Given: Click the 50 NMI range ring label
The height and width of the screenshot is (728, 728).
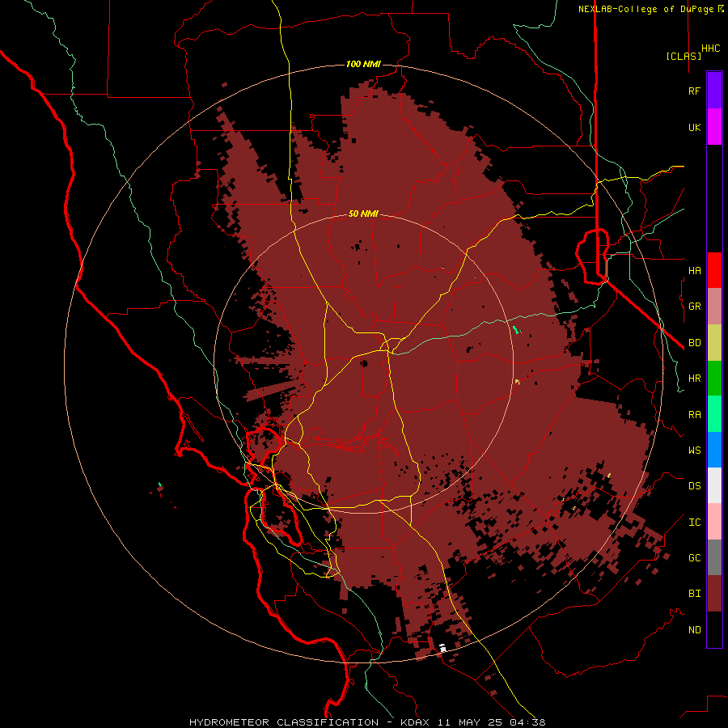Looking at the screenshot, I should point(363,214).
